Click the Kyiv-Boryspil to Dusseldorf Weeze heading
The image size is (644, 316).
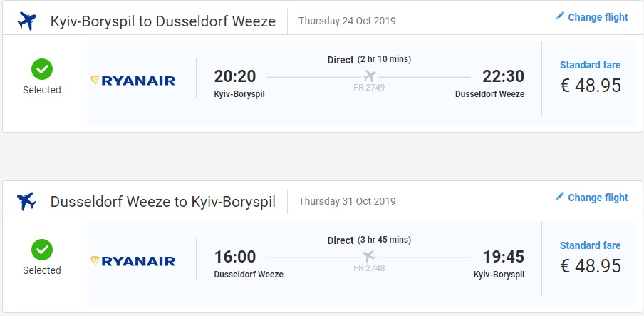(162, 21)
